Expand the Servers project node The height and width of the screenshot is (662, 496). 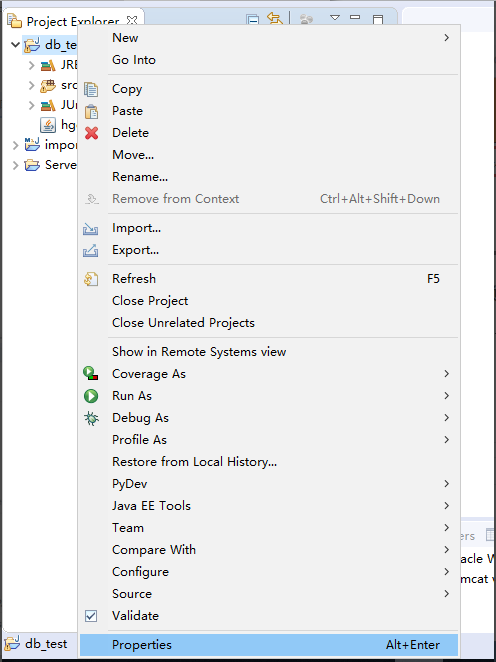tap(16, 165)
